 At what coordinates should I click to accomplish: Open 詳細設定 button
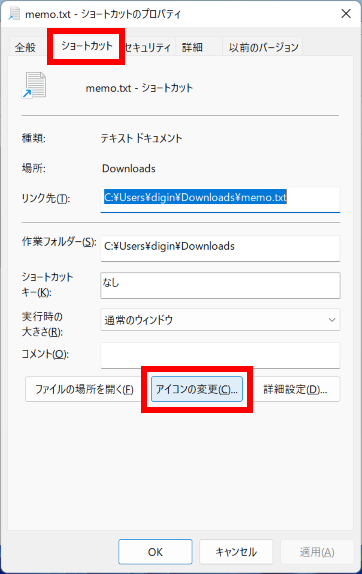pyautogui.click(x=295, y=389)
